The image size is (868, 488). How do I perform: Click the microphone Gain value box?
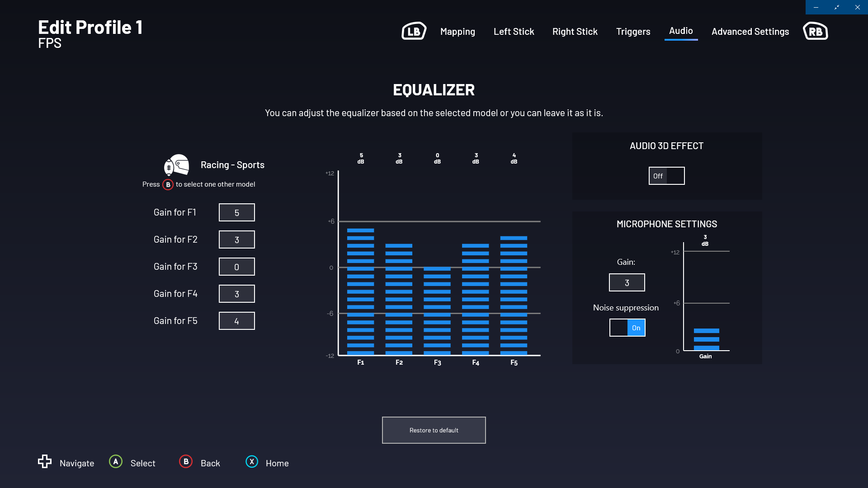click(x=627, y=282)
